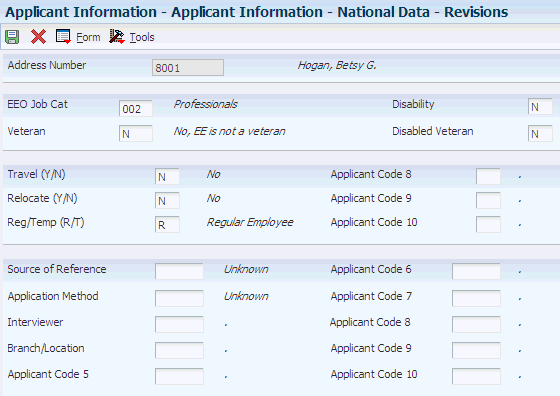Screen dimensions: 560x396
Task: Click the 'Source of Reference' label
Action: click(x=57, y=269)
